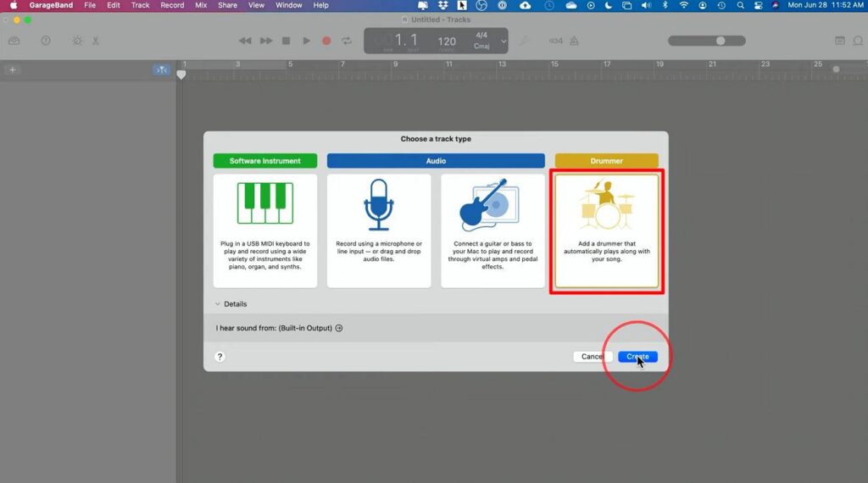Open output settings arrow next to Built-in Output
Viewport: 868px width, 483px height.
(339, 328)
